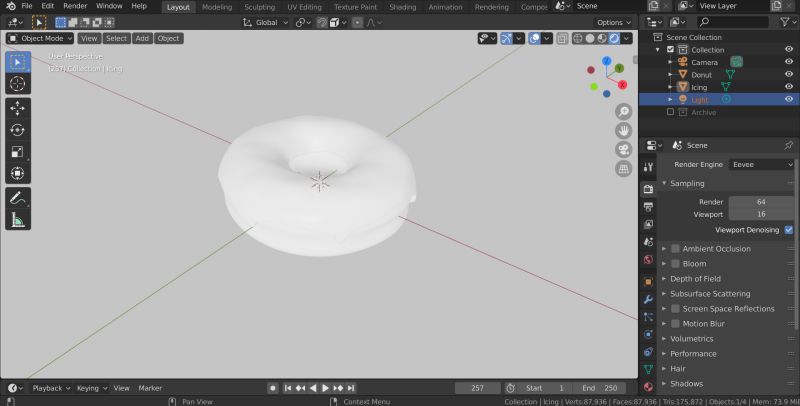Image resolution: width=800 pixels, height=406 pixels.
Task: Select the Select Box tool in the toolbar
Action: click(x=18, y=62)
